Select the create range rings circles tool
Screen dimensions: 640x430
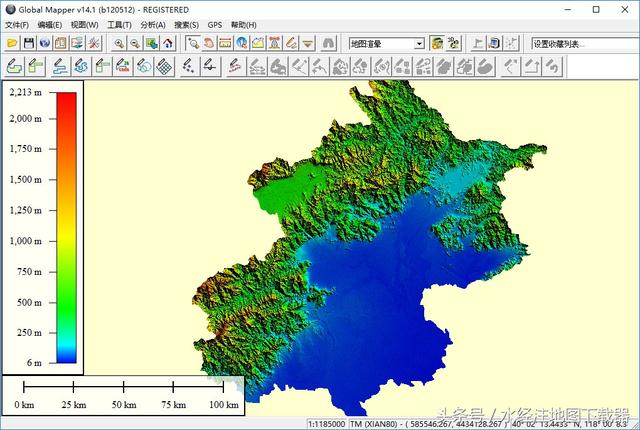[144, 66]
